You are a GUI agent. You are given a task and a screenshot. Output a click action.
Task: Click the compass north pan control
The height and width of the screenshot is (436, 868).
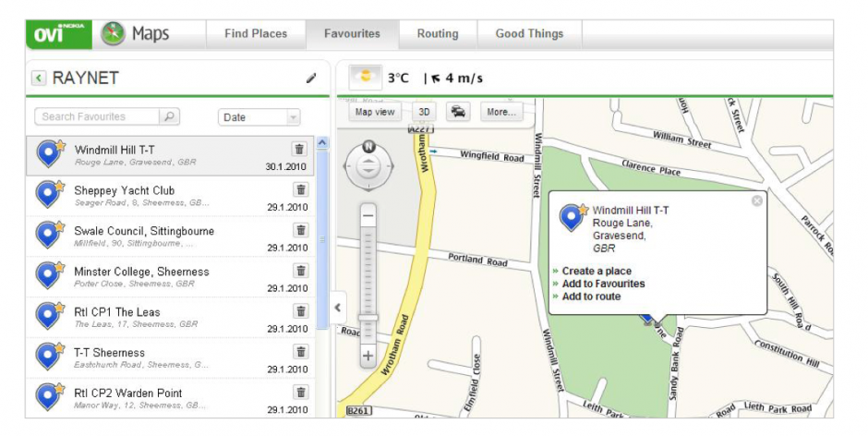368,147
